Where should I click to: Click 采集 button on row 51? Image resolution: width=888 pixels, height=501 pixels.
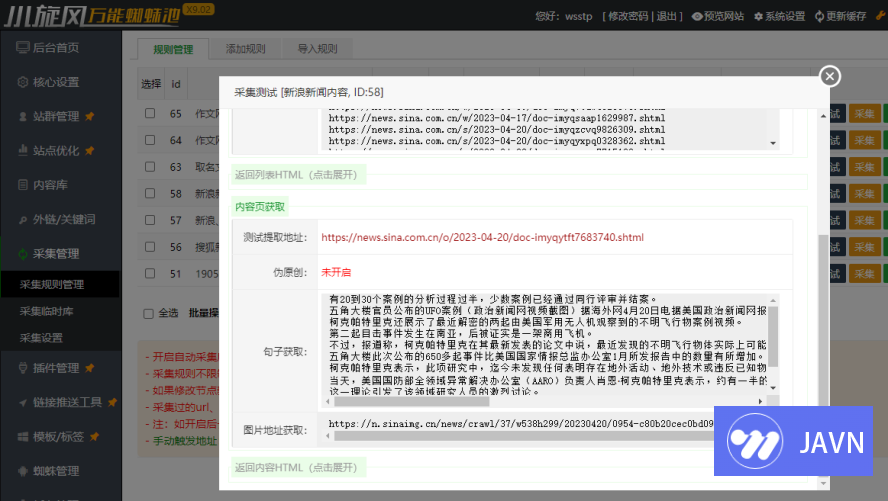click(864, 274)
